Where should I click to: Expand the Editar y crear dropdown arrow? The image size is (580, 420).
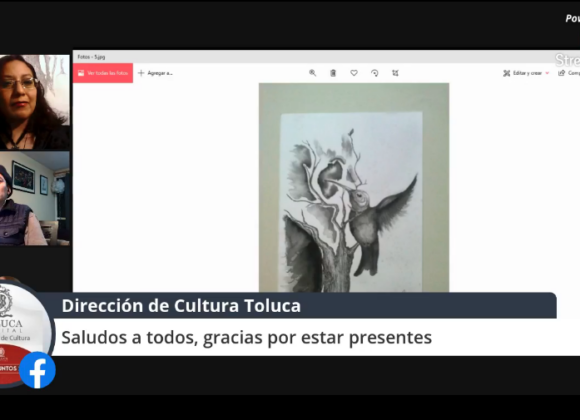click(547, 73)
